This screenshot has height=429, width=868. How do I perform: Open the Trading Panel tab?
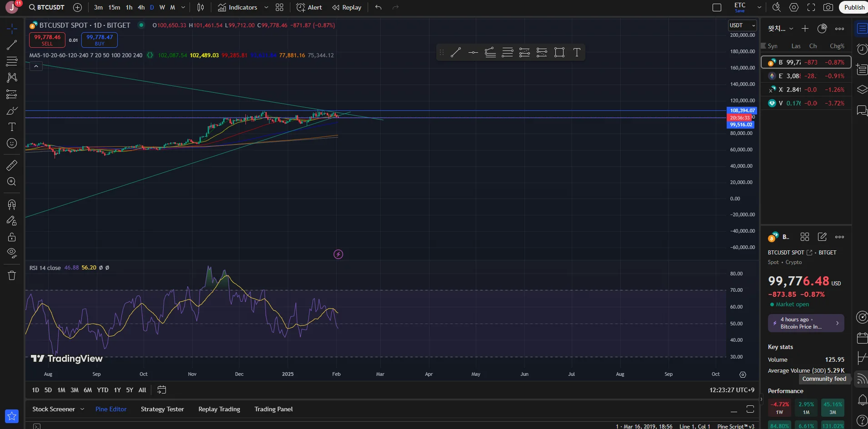pos(274,409)
